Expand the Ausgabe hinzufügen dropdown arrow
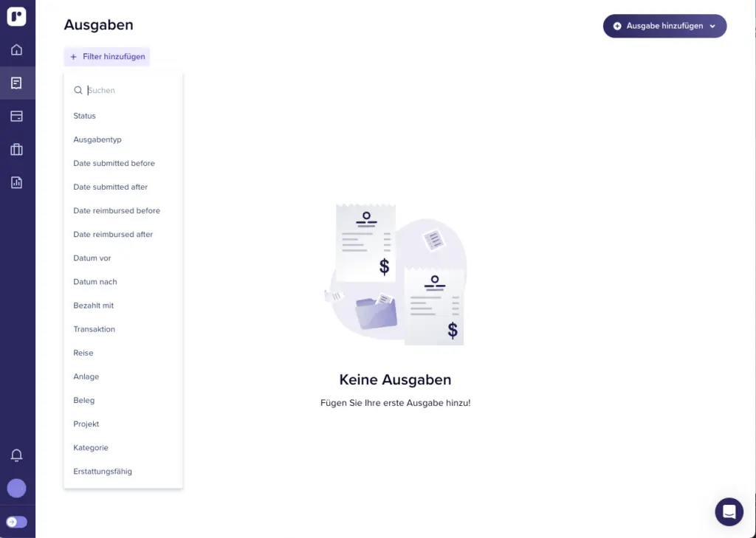 point(712,27)
